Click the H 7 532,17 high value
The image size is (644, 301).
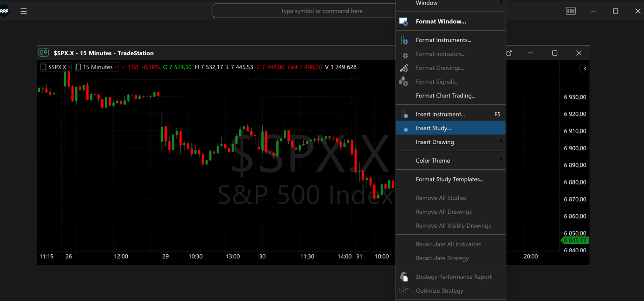coord(209,67)
